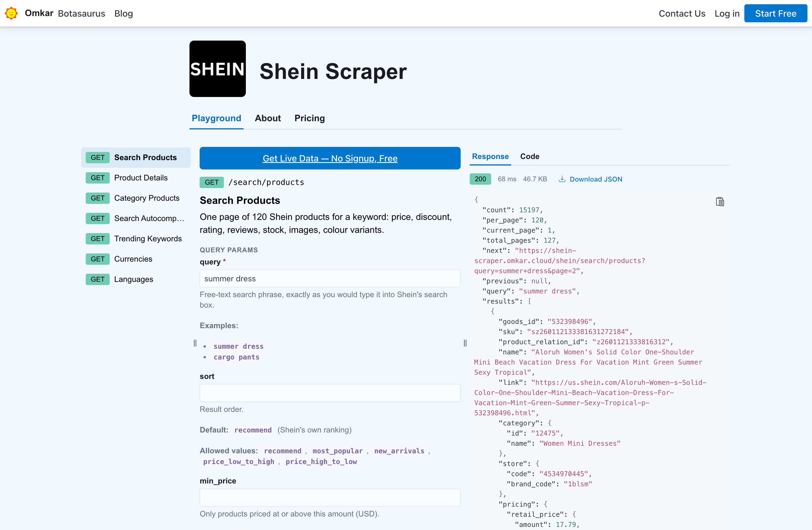Screen dimensions: 812x530
Task: Click the "amount": 17.79 line
Action: pos(547,525)
